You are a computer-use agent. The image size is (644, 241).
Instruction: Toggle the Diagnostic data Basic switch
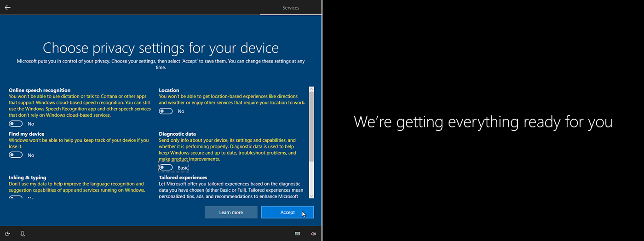click(x=166, y=167)
